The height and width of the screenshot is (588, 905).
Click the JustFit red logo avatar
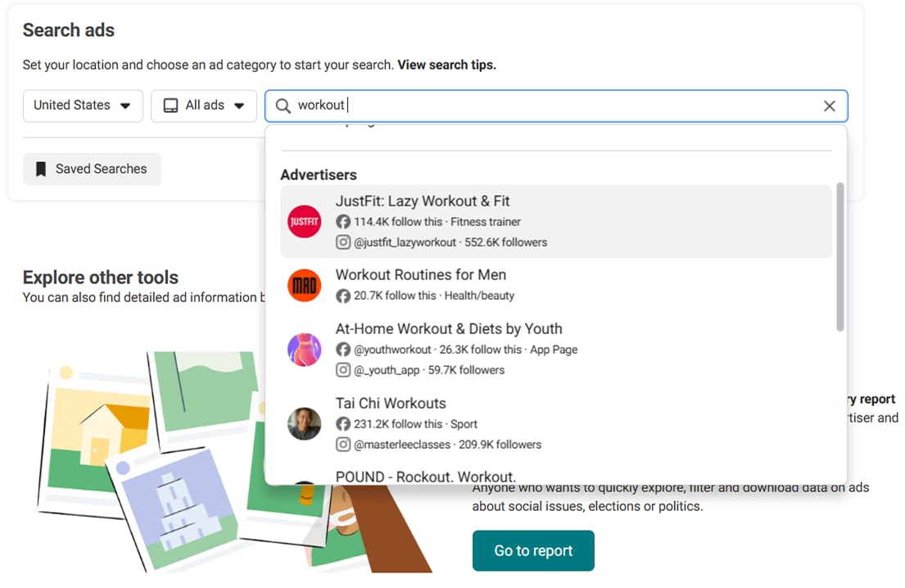[x=304, y=222]
